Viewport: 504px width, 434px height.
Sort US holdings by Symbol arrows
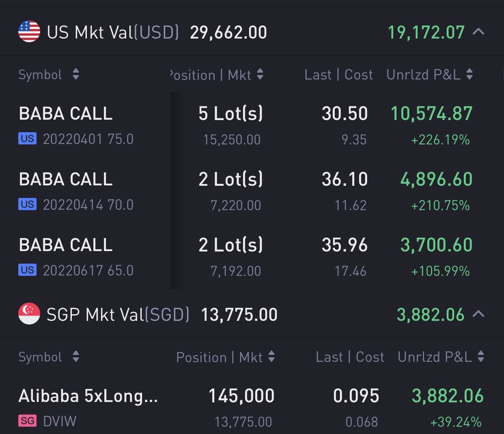(75, 74)
